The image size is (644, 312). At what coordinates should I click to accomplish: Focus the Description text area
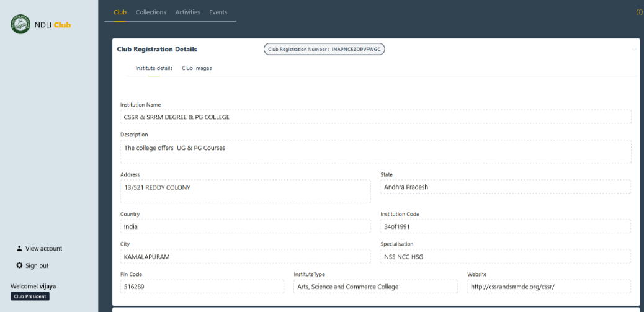click(375, 151)
